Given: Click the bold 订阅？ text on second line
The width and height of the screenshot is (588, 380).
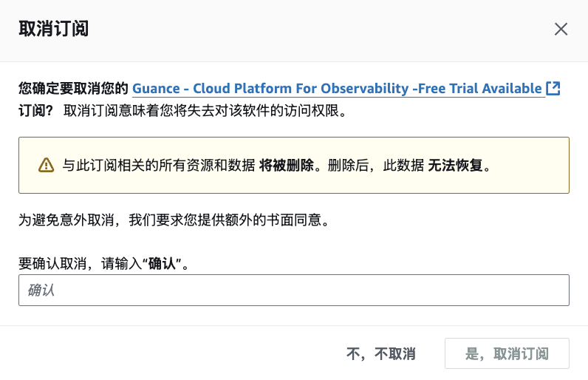Looking at the screenshot, I should (x=36, y=111).
